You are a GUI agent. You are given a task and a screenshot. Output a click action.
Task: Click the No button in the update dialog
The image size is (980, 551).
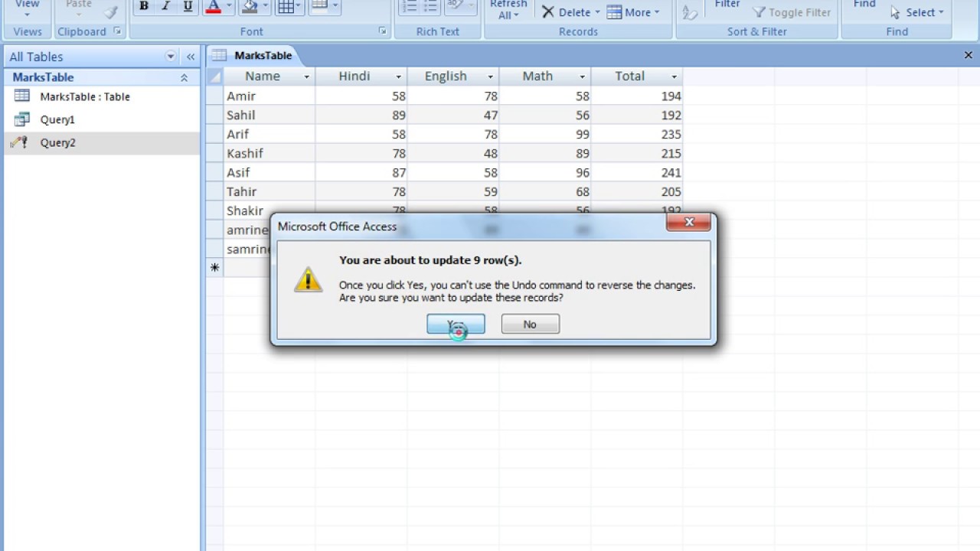[530, 324]
